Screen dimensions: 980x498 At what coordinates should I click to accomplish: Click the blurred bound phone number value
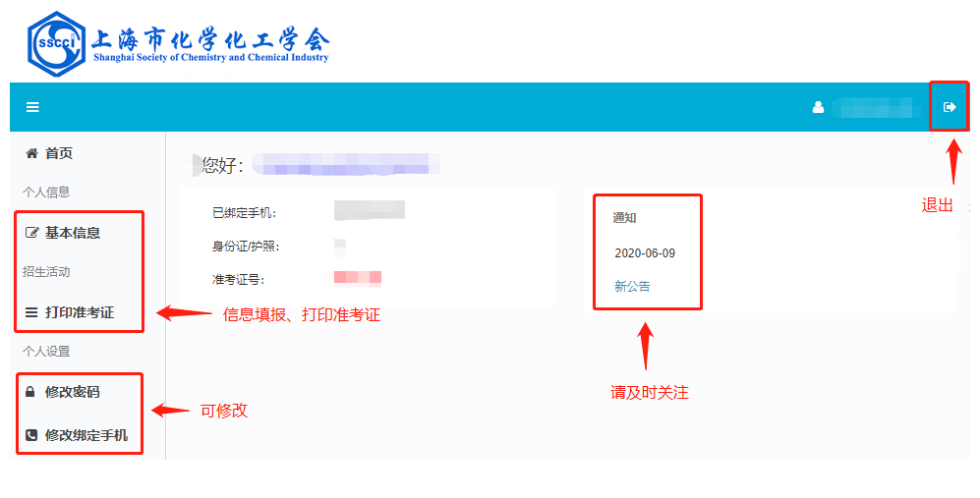pyautogui.click(x=370, y=210)
